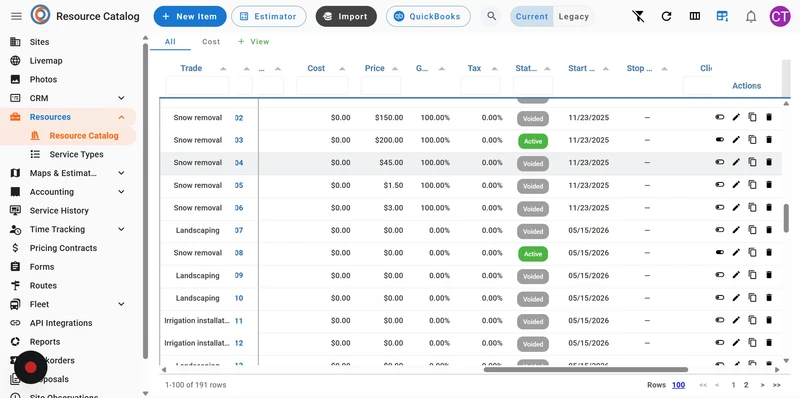Switch to Legacy mode
Viewport: 800px width, 398px height.
coord(573,16)
